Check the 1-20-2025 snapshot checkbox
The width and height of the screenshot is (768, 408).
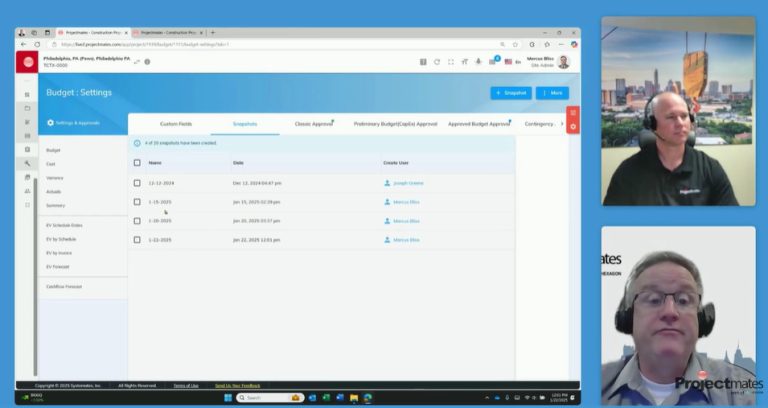tap(137, 221)
